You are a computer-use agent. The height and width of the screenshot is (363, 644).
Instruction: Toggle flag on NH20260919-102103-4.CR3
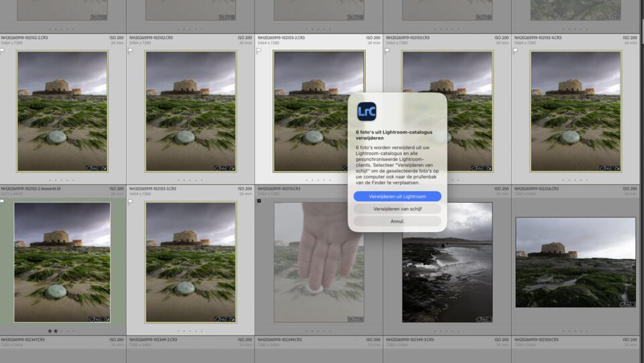[515, 50]
